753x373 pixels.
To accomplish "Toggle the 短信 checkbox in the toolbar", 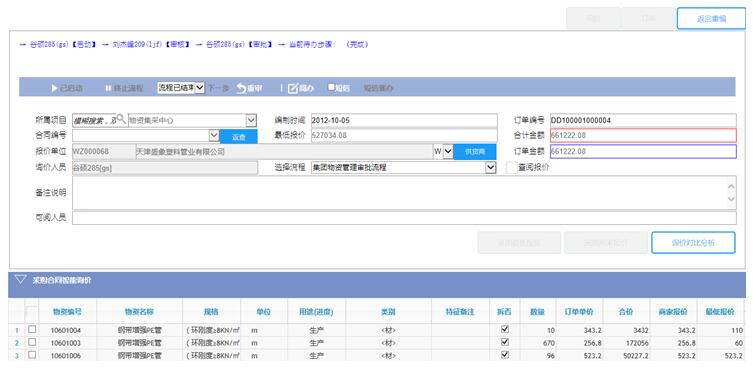I will (x=331, y=87).
